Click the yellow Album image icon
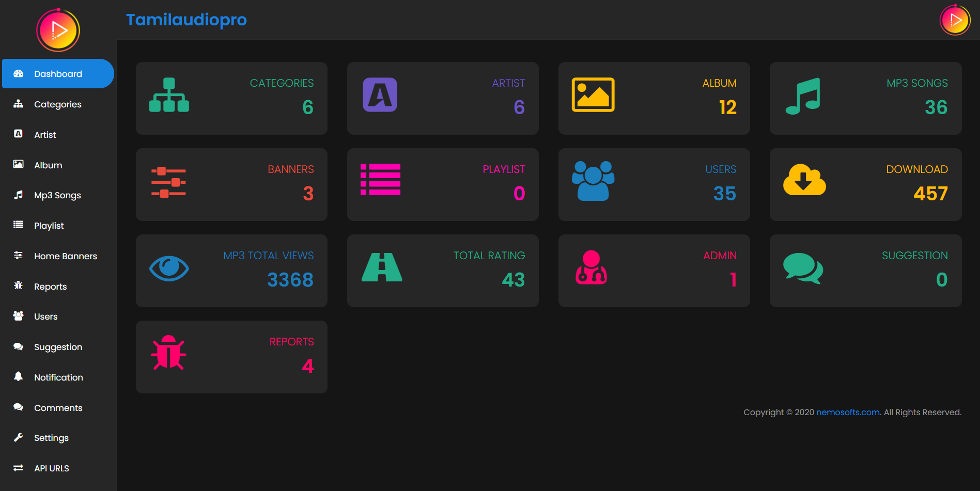The width and height of the screenshot is (980, 491). point(593,95)
